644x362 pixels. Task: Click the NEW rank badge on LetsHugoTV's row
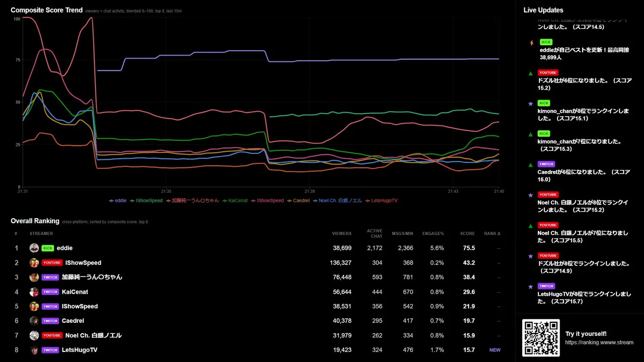point(495,350)
